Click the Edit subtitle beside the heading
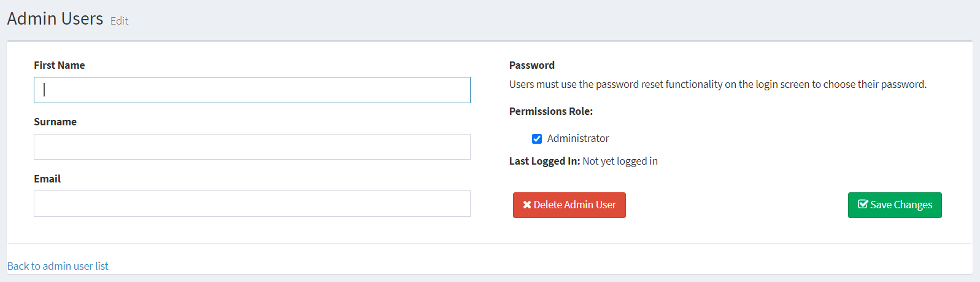 119,21
